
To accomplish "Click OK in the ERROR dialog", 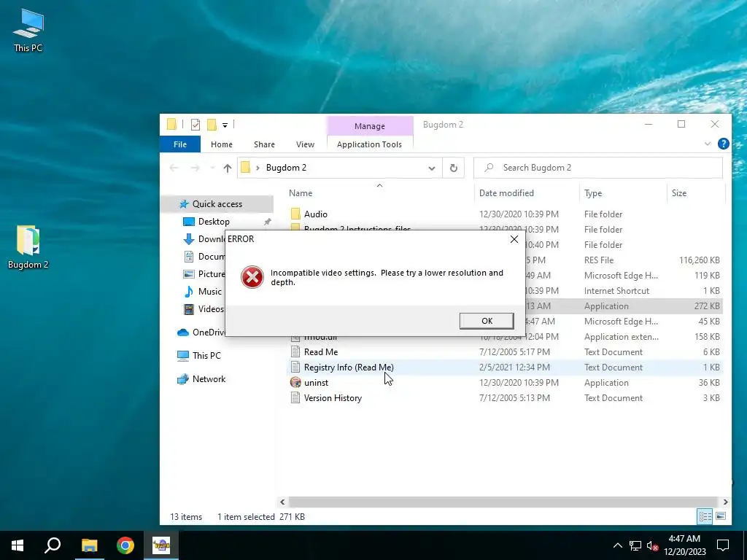I will [x=487, y=321].
